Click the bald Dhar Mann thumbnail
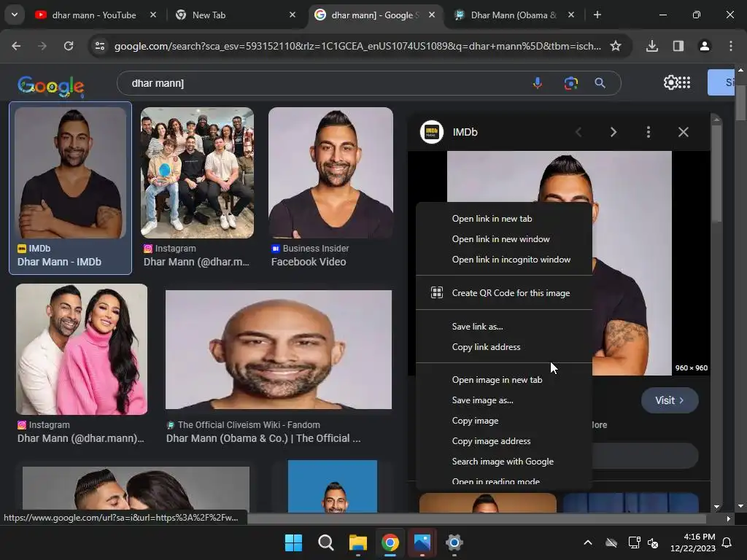The image size is (747, 560). click(x=279, y=349)
